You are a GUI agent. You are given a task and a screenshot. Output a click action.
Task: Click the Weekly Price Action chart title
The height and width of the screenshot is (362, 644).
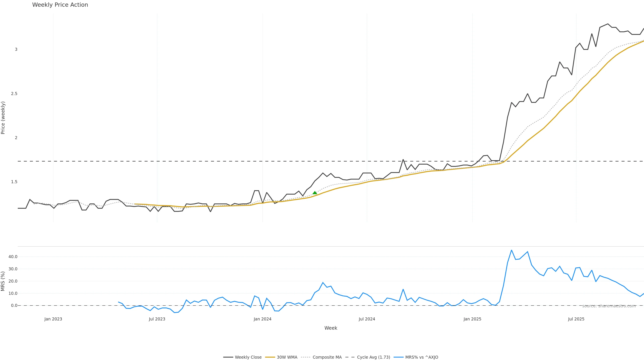pos(60,5)
